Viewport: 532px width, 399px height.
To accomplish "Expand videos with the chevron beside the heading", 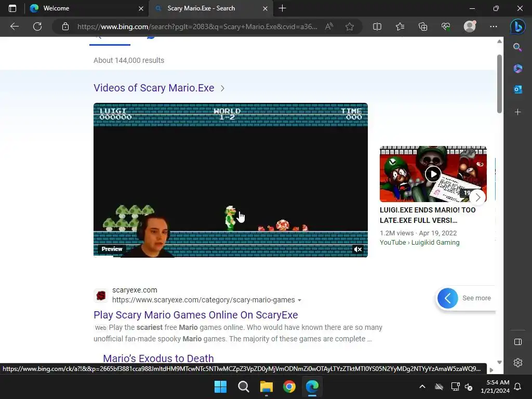I will (222, 88).
